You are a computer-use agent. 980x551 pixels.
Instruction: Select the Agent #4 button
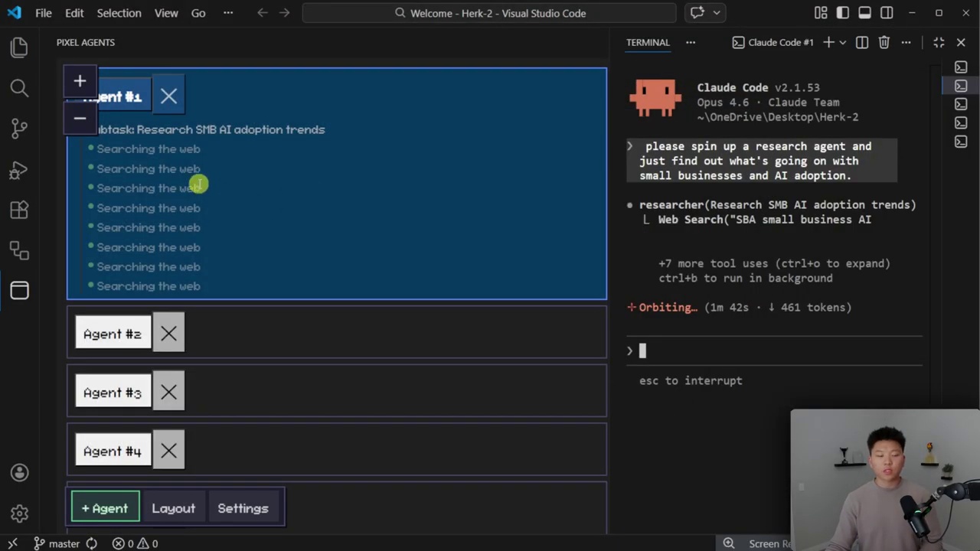pos(113,451)
